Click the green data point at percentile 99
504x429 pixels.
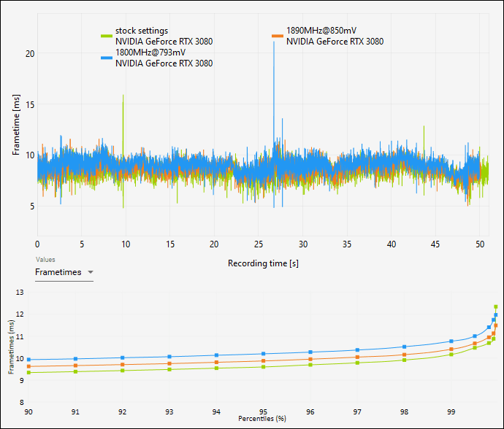tap(451, 355)
